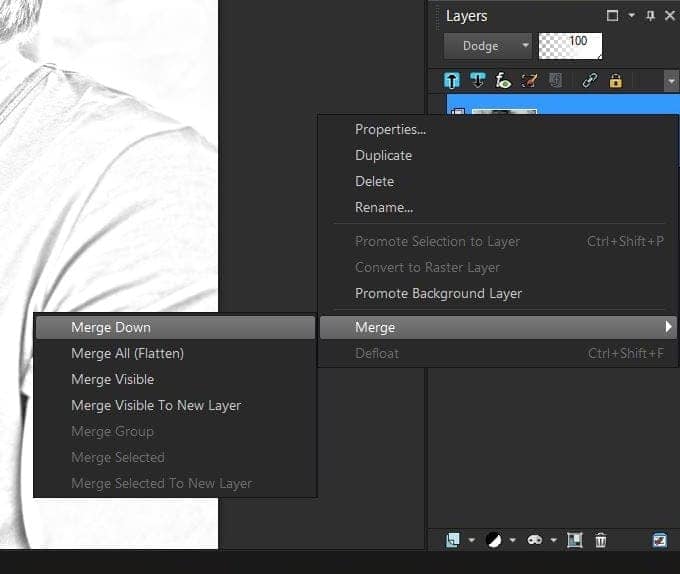Toggle the layer effects visibility icon
680x574 pixels.
point(504,81)
